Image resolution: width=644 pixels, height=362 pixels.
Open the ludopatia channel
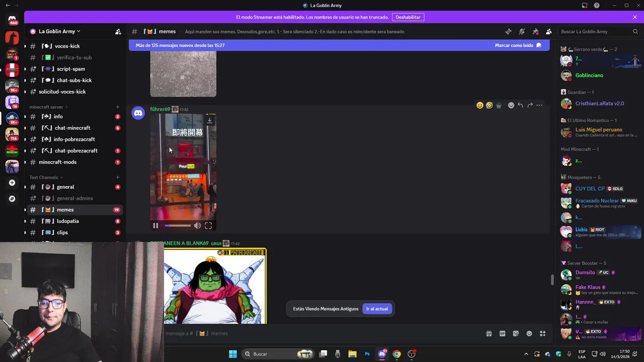point(75,221)
